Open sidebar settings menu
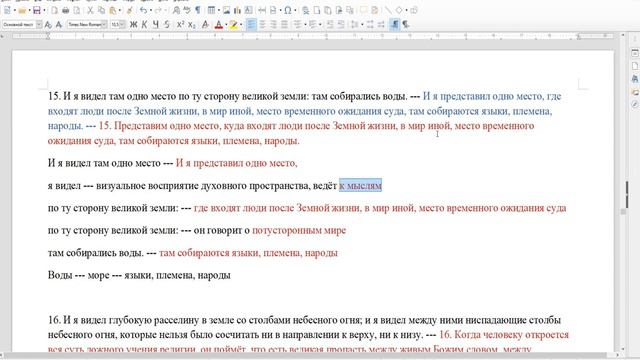Viewport: 640px width, 360px height. 635,39
